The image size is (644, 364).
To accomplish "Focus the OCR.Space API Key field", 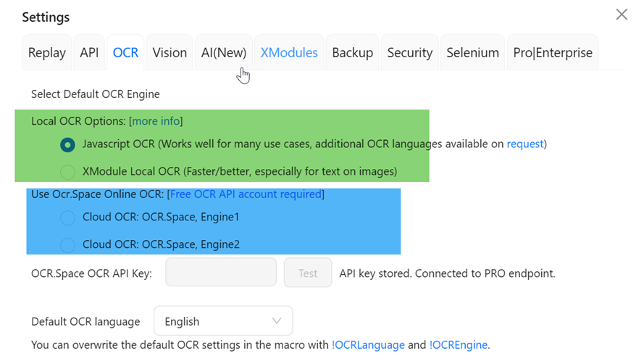I will click(x=221, y=273).
